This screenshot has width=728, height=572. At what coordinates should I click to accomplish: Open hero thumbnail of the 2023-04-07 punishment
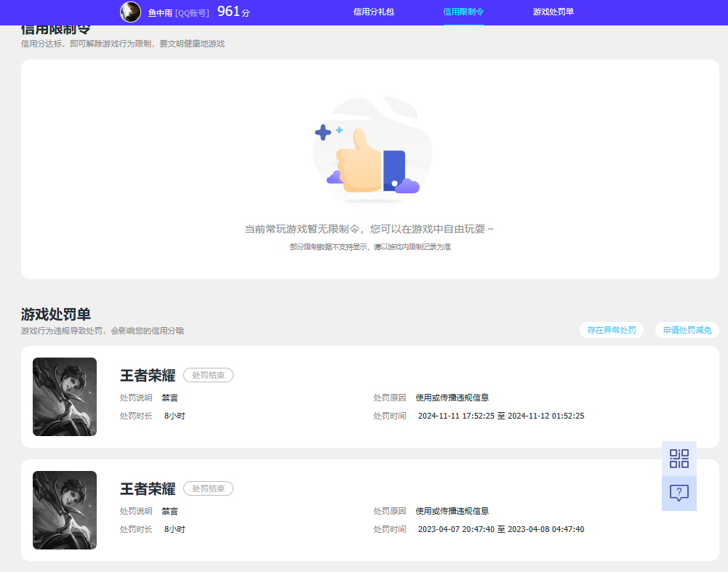65,510
